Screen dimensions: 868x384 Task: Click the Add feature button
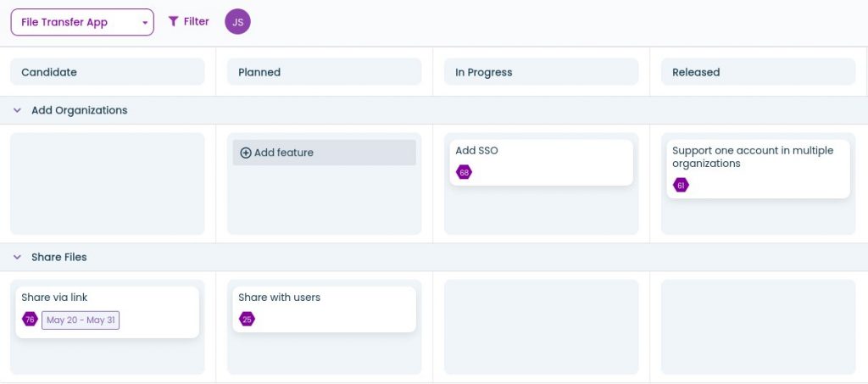pyautogui.click(x=325, y=153)
